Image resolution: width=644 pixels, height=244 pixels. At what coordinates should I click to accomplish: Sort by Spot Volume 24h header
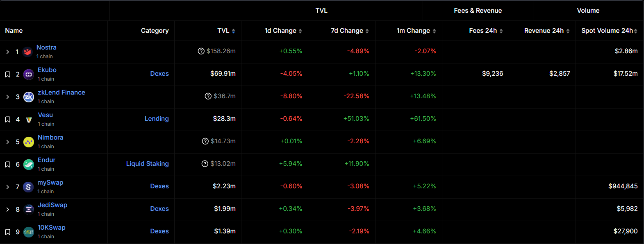(609, 31)
